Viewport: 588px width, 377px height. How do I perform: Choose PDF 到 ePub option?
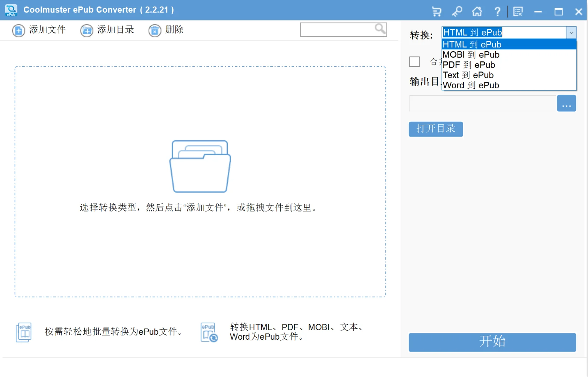coord(509,65)
